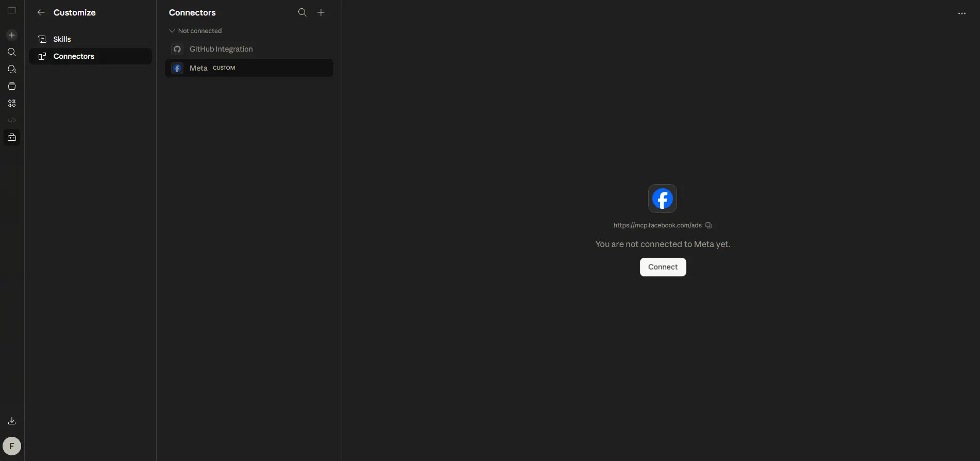This screenshot has height=461, width=980.
Task: Click the Customize heading
Action: coord(75,12)
